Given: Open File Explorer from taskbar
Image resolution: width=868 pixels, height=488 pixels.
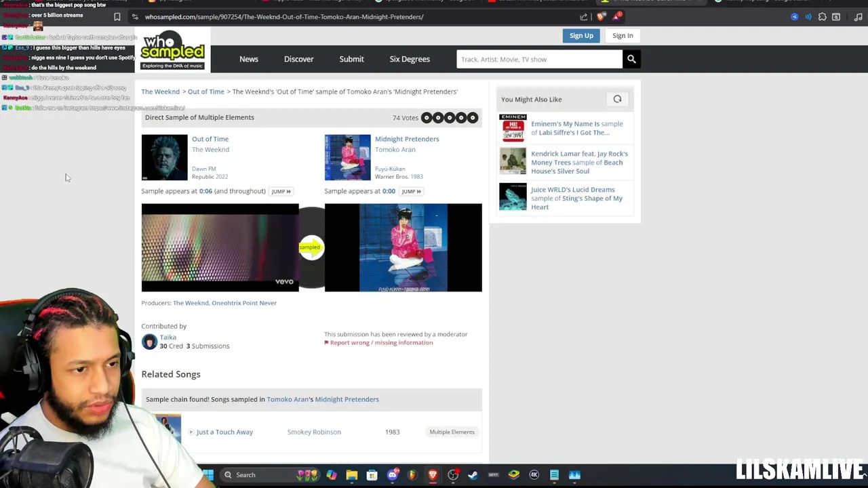Looking at the screenshot, I should coord(351,475).
